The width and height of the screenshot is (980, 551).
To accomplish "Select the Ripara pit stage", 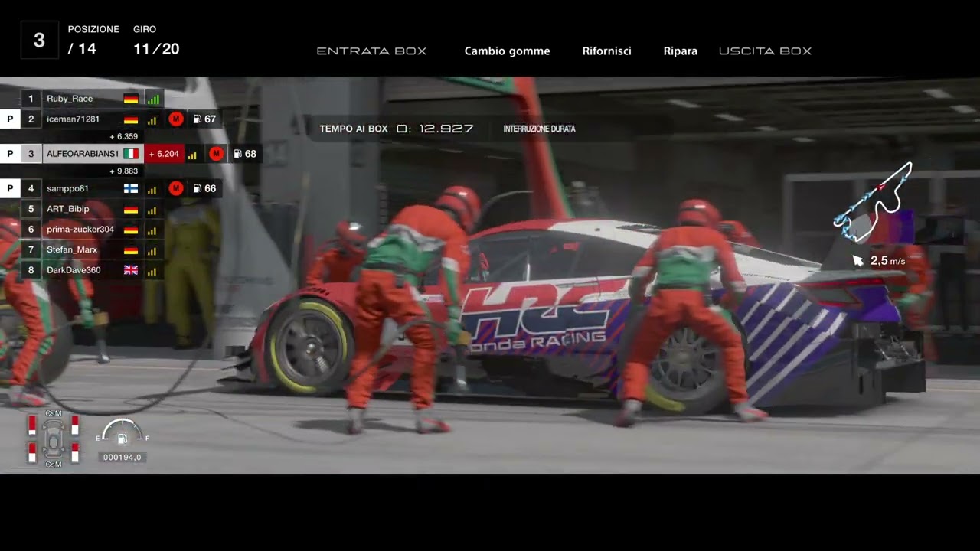I will coord(680,51).
